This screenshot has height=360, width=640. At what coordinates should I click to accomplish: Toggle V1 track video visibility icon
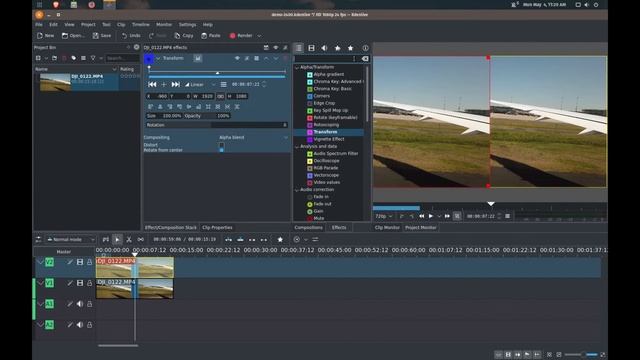point(80,283)
